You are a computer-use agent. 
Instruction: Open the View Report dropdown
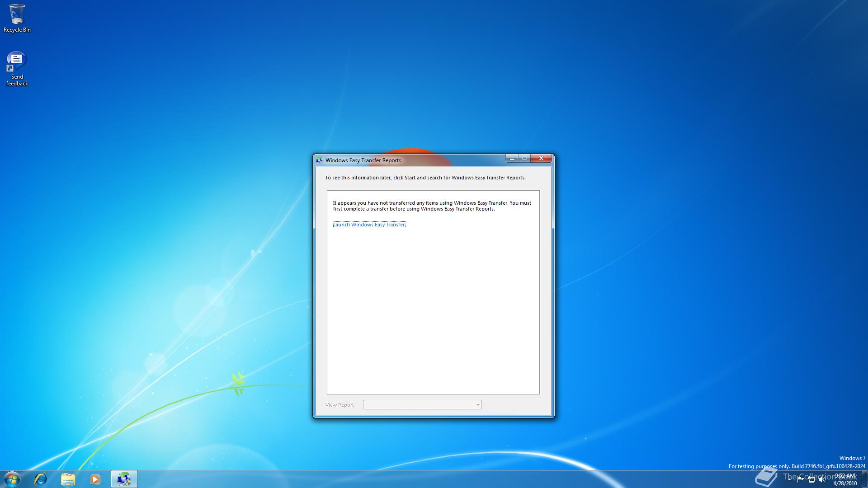[x=422, y=405]
